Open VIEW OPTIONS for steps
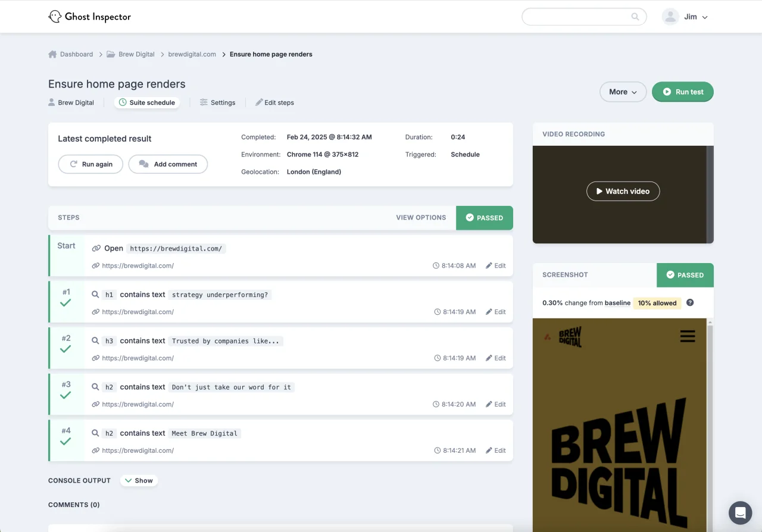The width and height of the screenshot is (762, 532). pos(421,218)
